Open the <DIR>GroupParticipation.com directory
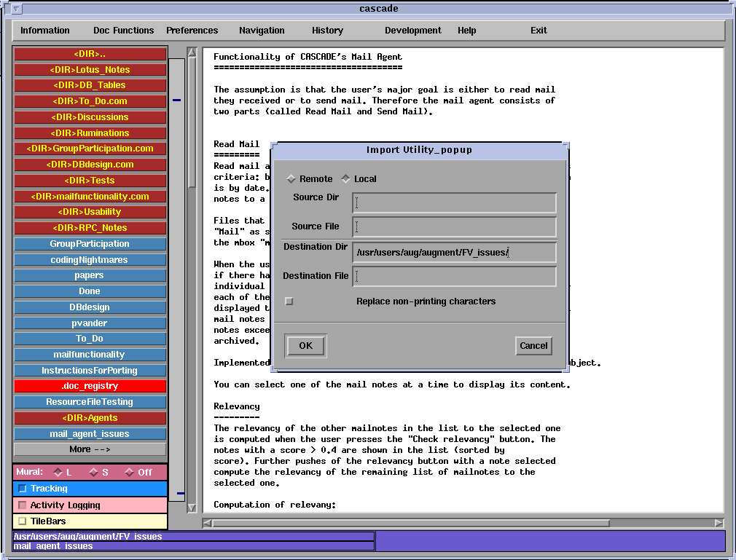 click(x=90, y=149)
